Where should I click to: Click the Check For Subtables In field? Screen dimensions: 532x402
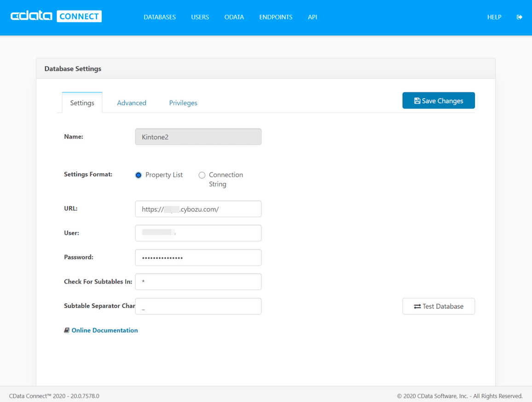point(198,281)
